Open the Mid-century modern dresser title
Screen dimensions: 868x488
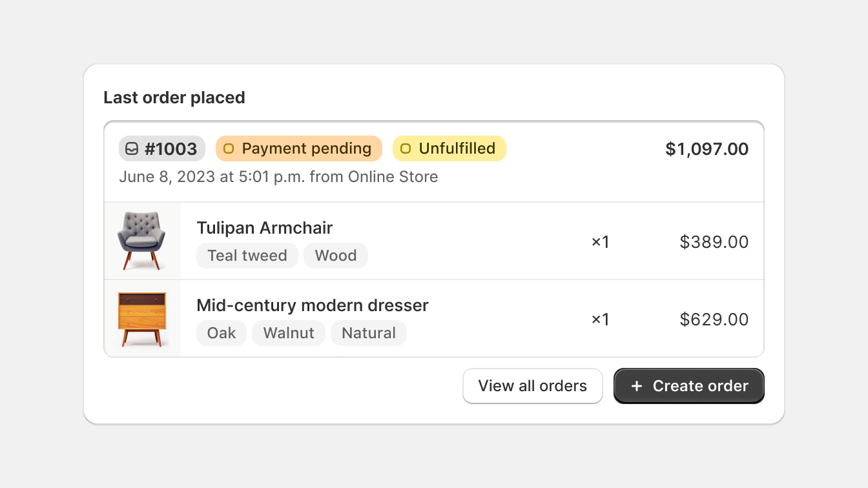(x=313, y=305)
